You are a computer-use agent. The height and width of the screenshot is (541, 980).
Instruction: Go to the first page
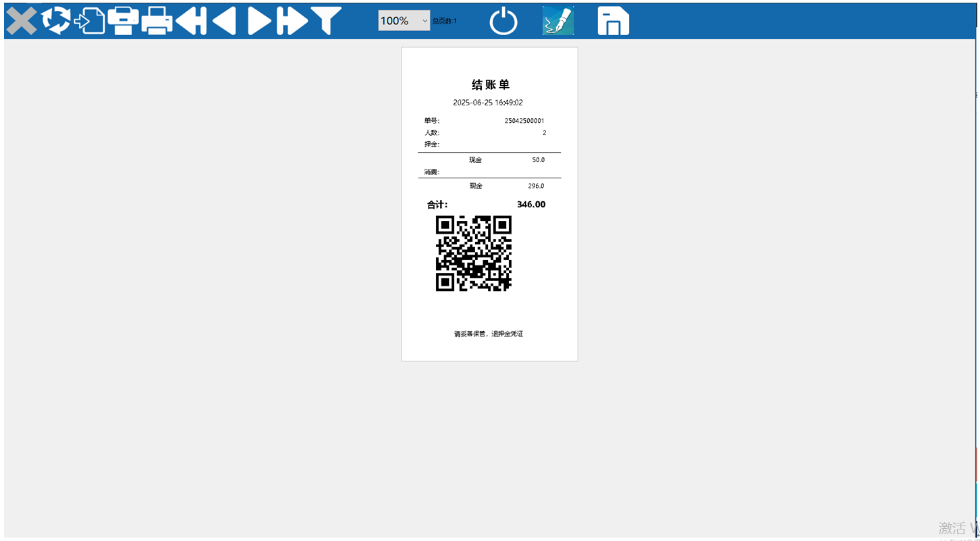click(191, 21)
